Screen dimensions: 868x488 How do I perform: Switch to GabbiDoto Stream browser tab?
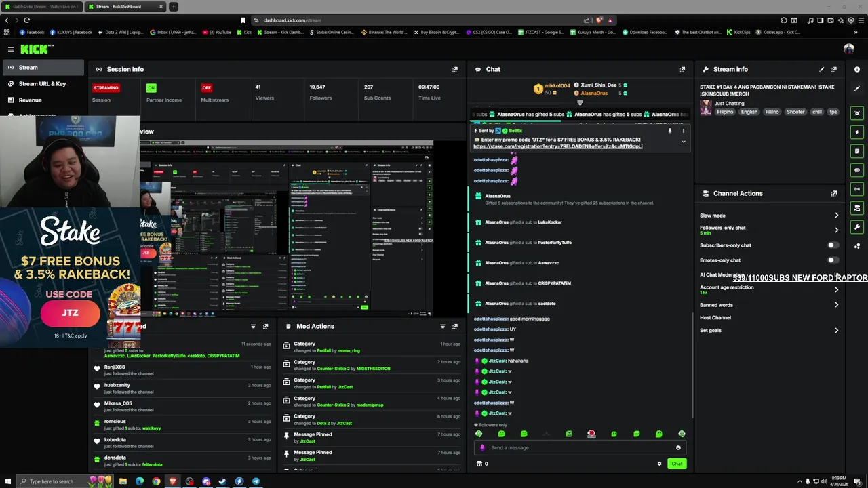point(42,7)
